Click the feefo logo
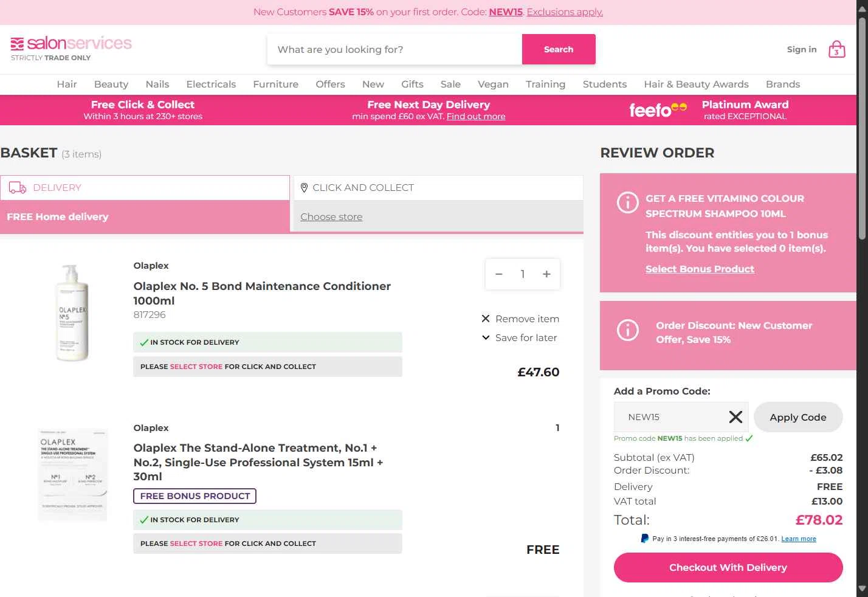Viewport: 868px width, 597px height. click(658, 110)
